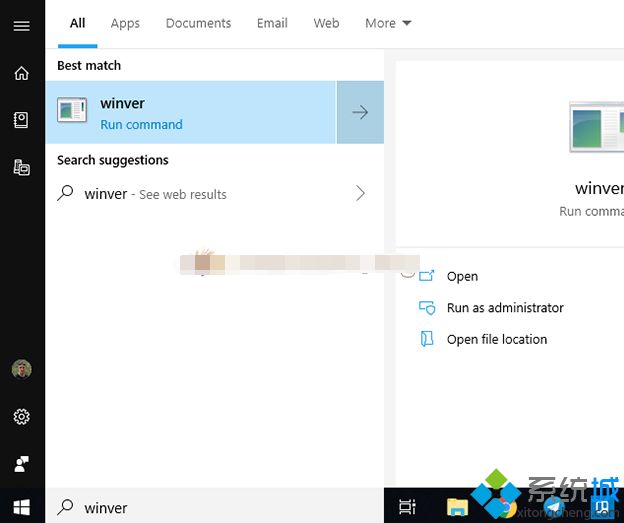
Task: Switch to the Web tab
Action: (x=326, y=23)
